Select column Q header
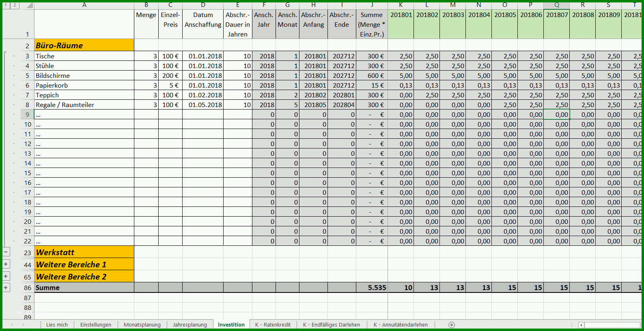 coord(557,5)
